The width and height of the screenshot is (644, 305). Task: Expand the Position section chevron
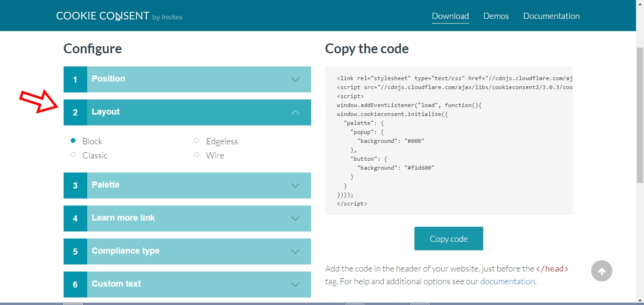coord(295,79)
